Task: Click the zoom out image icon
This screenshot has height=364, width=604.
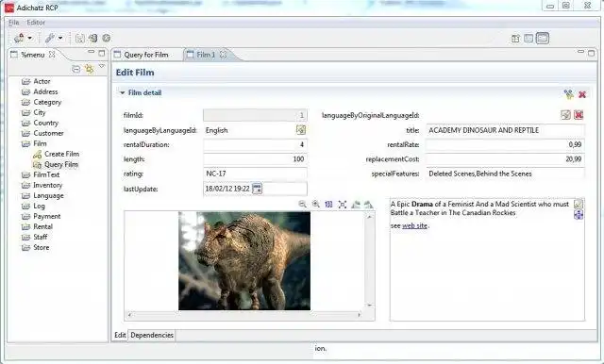Action: point(302,205)
